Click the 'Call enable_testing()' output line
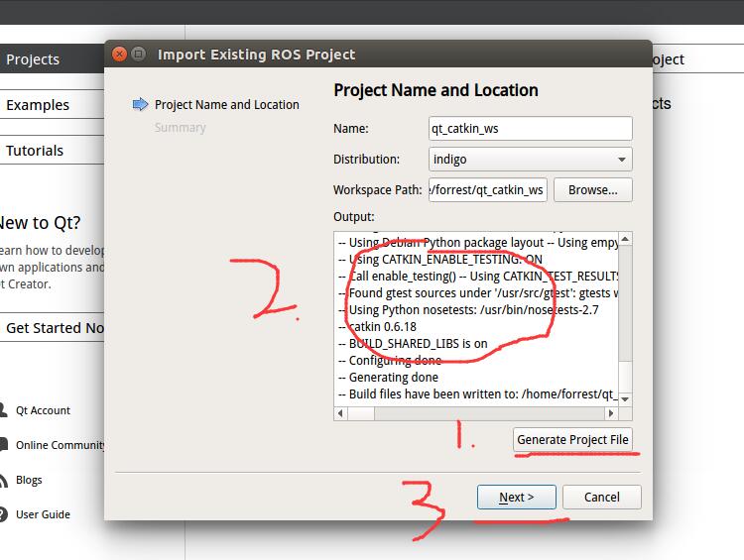The height and width of the screenshot is (560, 744). pyautogui.click(x=478, y=277)
